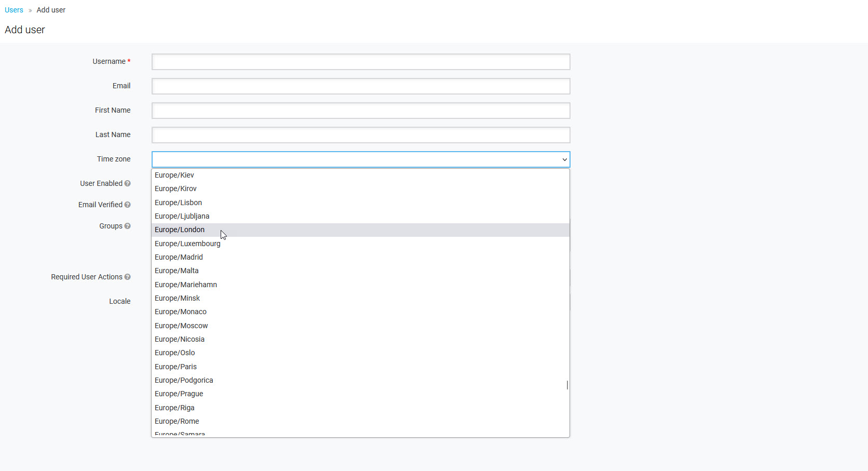Click help icon next to Required User Actions
This screenshot has width=868, height=471.
[127, 277]
